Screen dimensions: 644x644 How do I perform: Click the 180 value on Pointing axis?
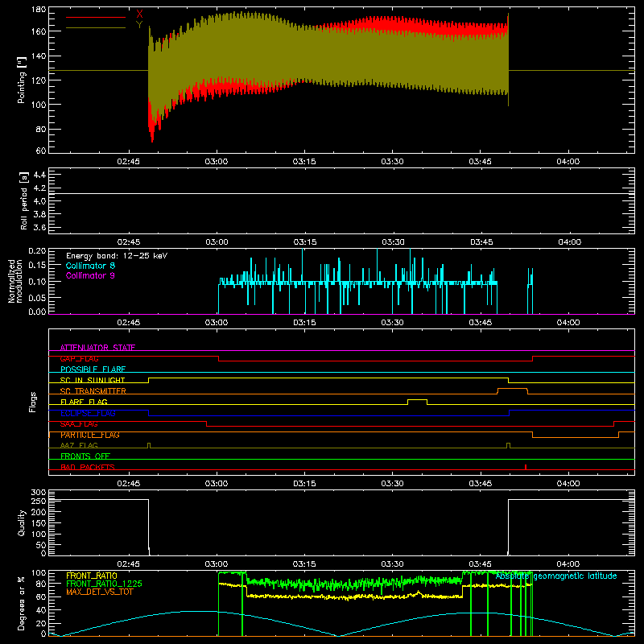tap(38, 10)
